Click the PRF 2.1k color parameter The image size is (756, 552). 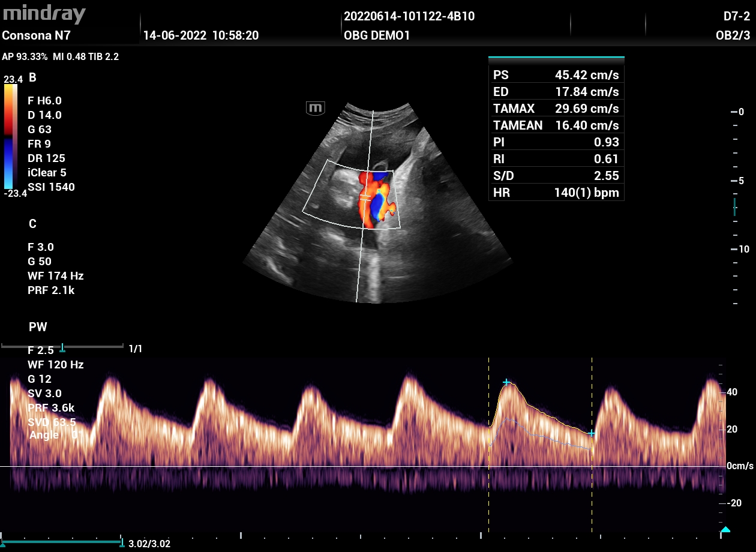pos(51,290)
